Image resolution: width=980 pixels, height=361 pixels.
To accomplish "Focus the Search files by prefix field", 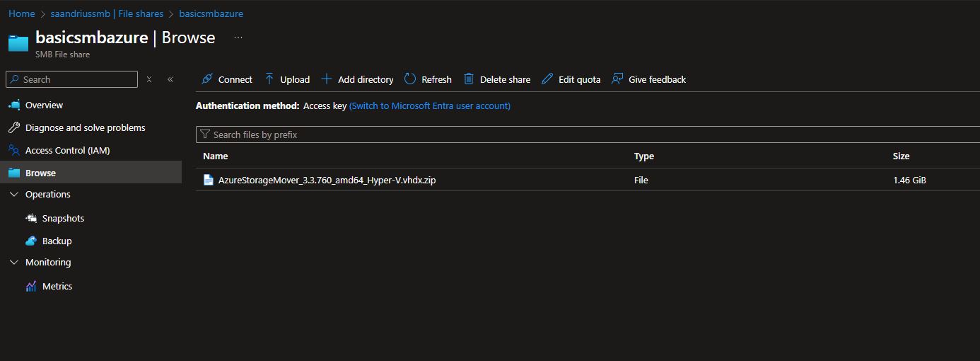I will pyautogui.click(x=588, y=134).
